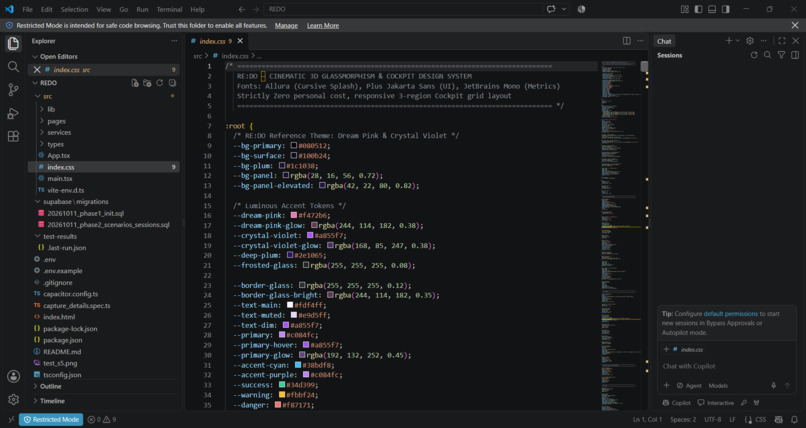
Task: Open chat settings gear icon
Action: [x=749, y=41]
